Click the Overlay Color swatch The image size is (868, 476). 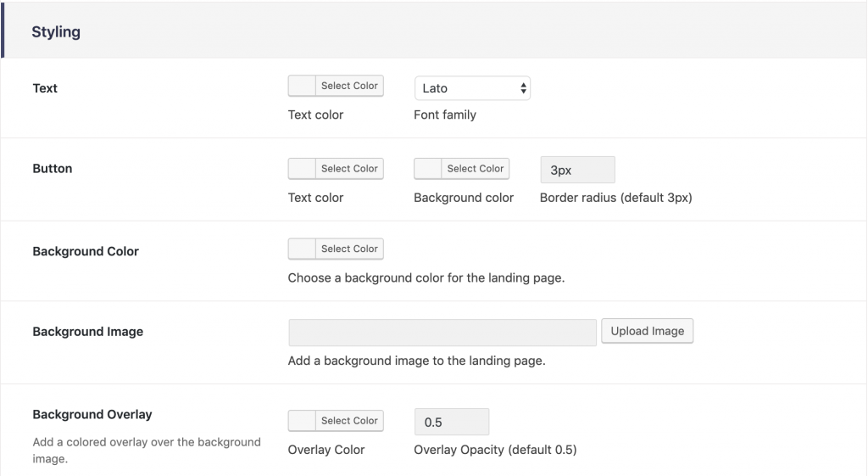tap(302, 421)
